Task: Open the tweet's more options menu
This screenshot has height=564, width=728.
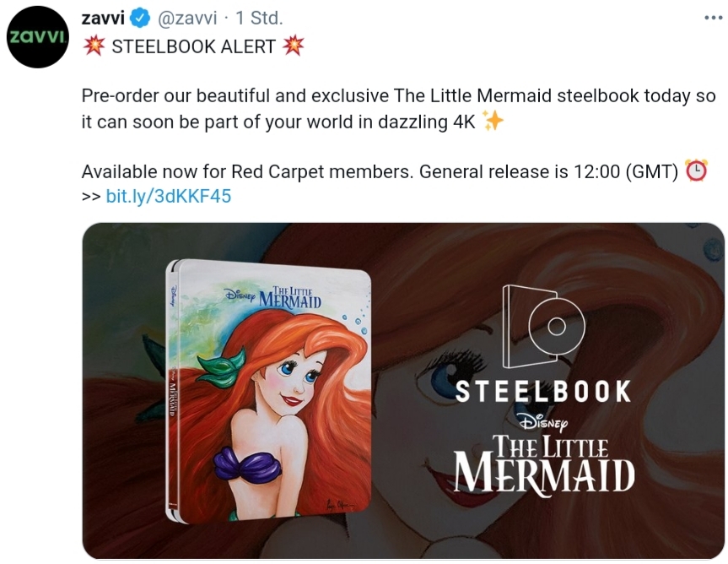Action: tap(713, 18)
